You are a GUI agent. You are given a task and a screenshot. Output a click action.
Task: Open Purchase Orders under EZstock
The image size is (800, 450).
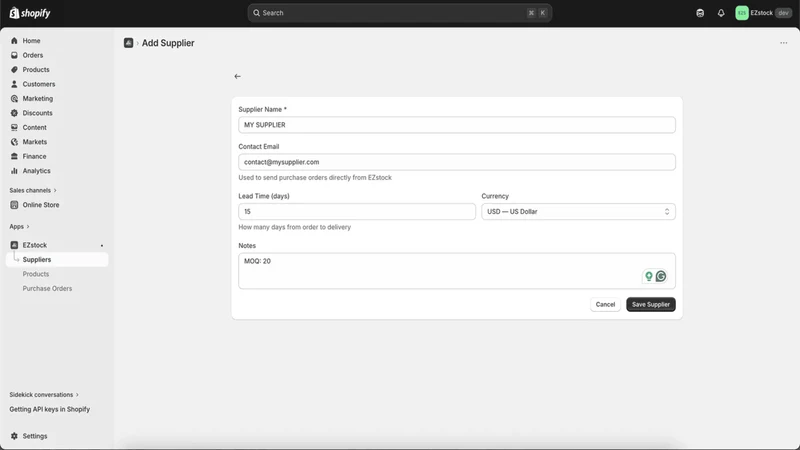coord(47,288)
